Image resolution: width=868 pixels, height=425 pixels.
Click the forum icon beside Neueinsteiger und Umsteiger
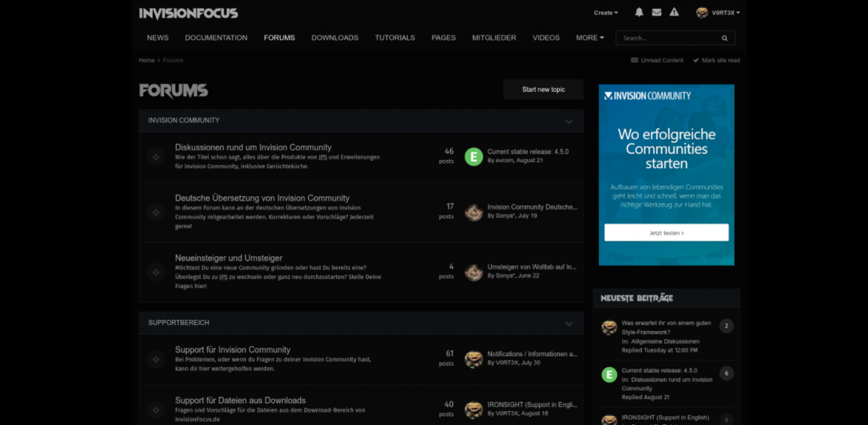click(156, 272)
